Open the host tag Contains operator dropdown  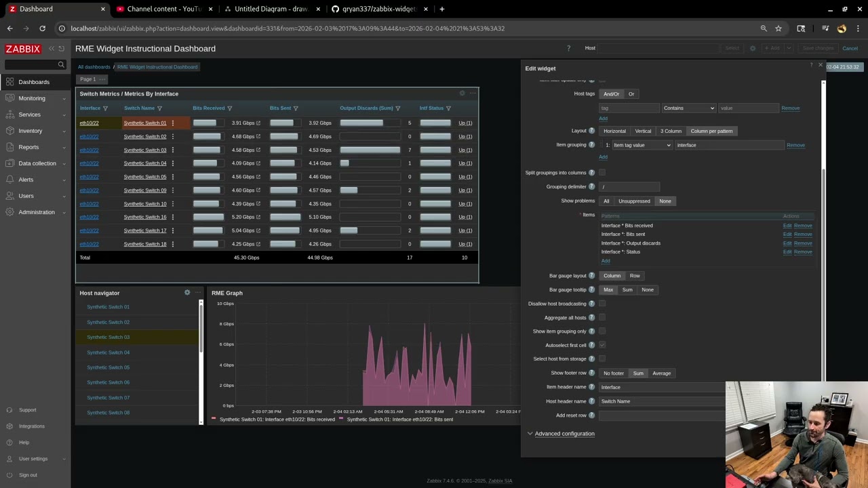click(x=689, y=108)
